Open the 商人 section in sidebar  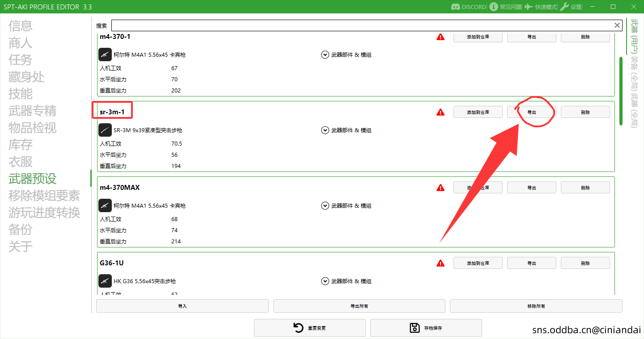(21, 43)
